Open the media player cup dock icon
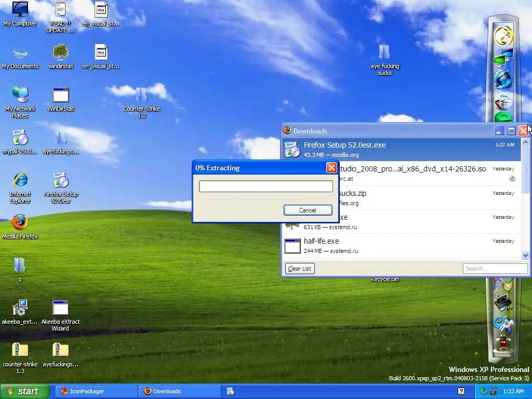Screen dimensions: 532x399 click(503, 101)
